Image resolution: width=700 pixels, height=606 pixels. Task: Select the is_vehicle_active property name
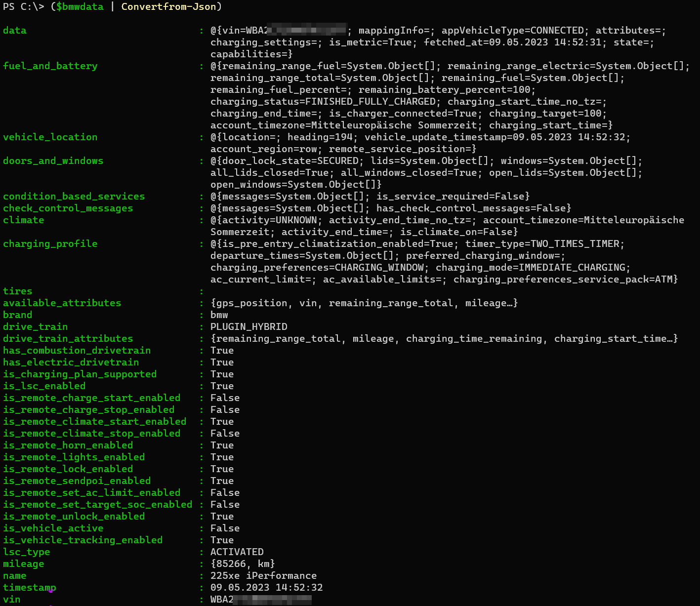point(53,528)
